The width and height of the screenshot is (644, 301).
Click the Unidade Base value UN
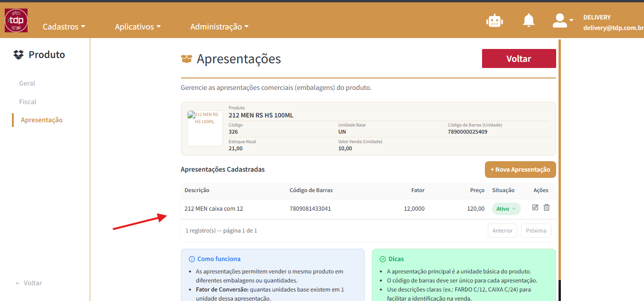coord(342,132)
